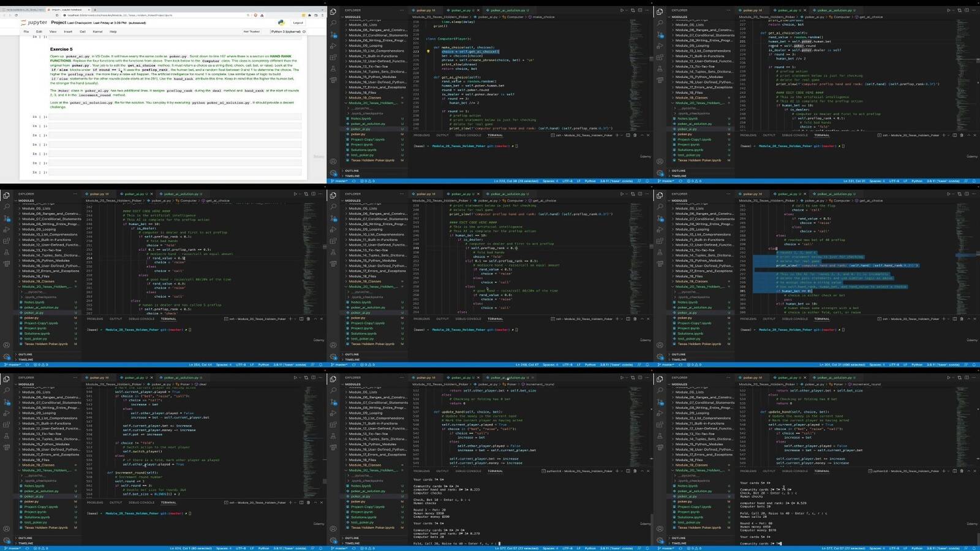Open Solutions.ipynb in make_choice VS Code frame explorer
The width and height of the screenshot is (980, 551).
(364, 150)
